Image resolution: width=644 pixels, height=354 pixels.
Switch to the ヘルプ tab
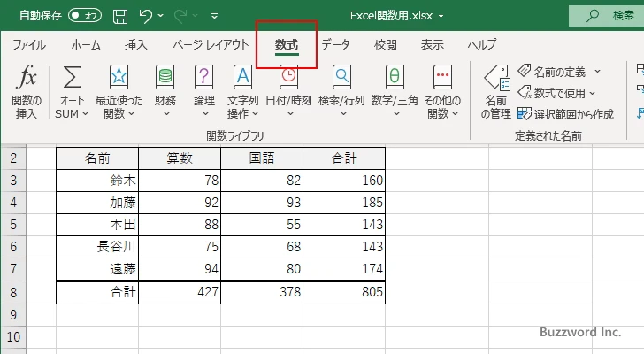coord(482,44)
